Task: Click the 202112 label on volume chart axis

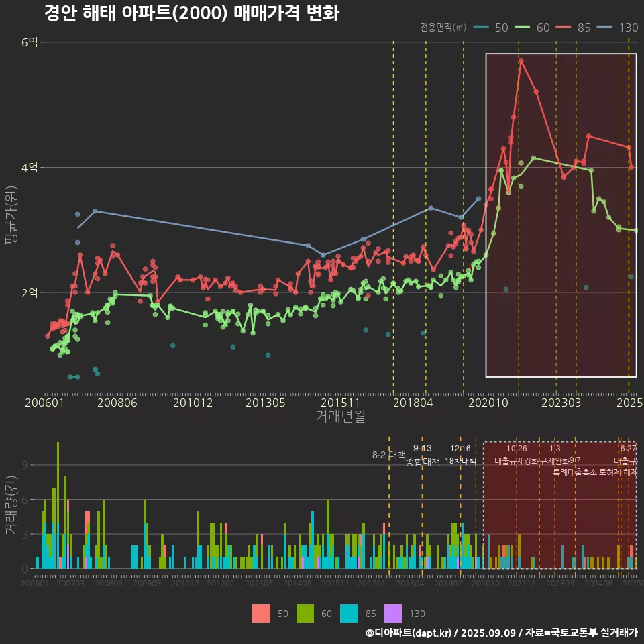Action: 522,583
